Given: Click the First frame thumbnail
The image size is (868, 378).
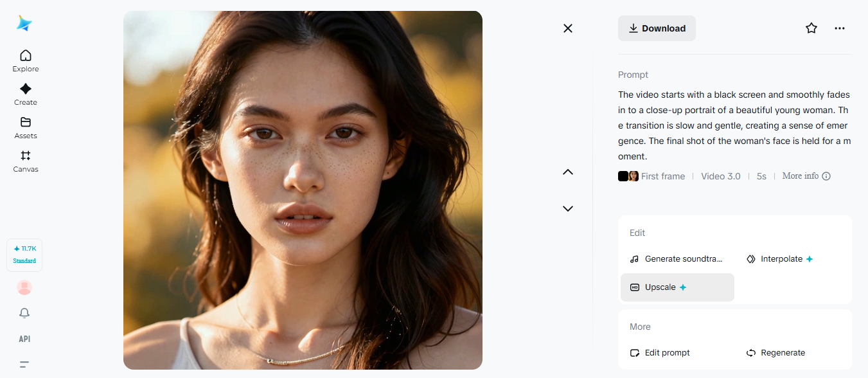Looking at the screenshot, I should coord(628,176).
